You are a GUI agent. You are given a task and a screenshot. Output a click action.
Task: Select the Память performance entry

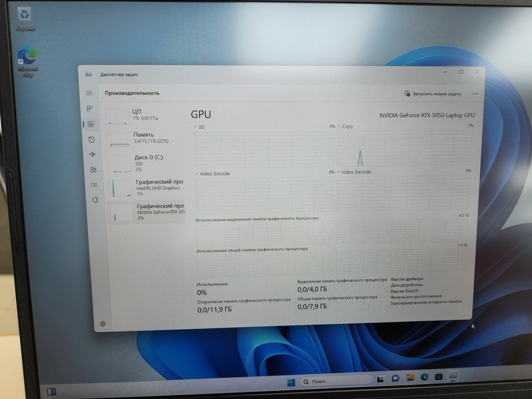(x=146, y=138)
